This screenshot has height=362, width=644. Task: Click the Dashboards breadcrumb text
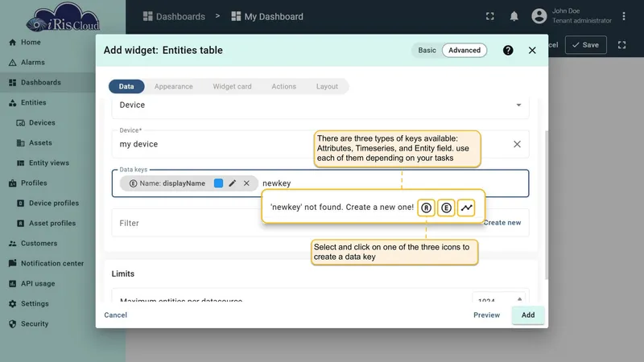(x=180, y=16)
